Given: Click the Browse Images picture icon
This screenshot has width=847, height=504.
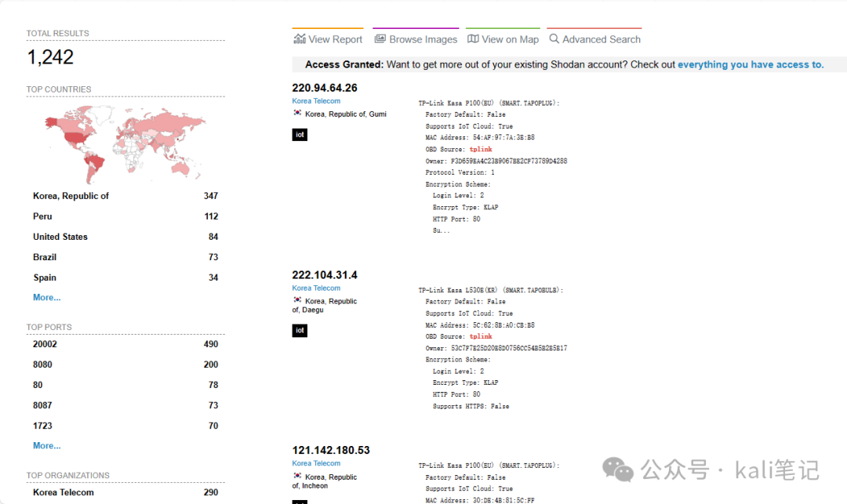Looking at the screenshot, I should pyautogui.click(x=380, y=39).
